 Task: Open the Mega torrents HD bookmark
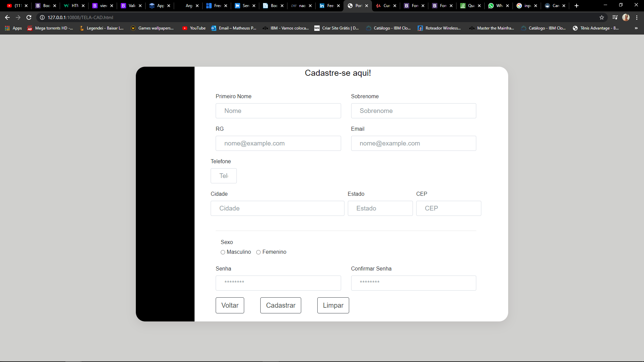50,28
